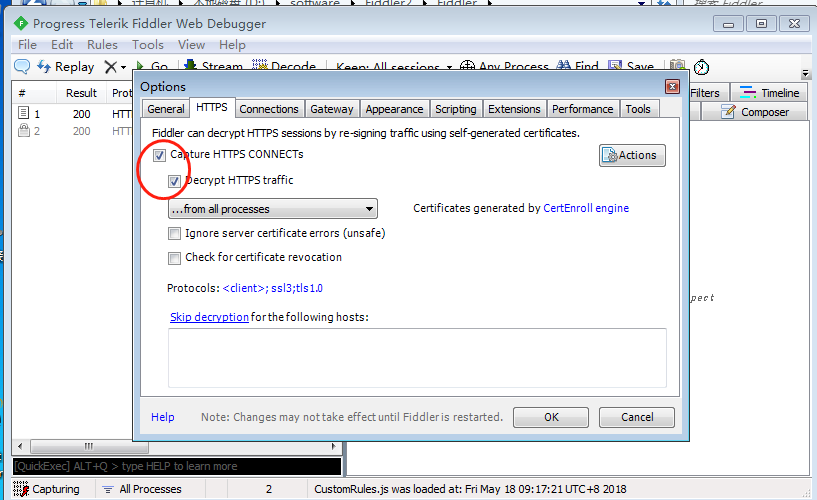The width and height of the screenshot is (817, 500).
Task: Click the toolbar overflow arrow at right
Action: pos(806,73)
